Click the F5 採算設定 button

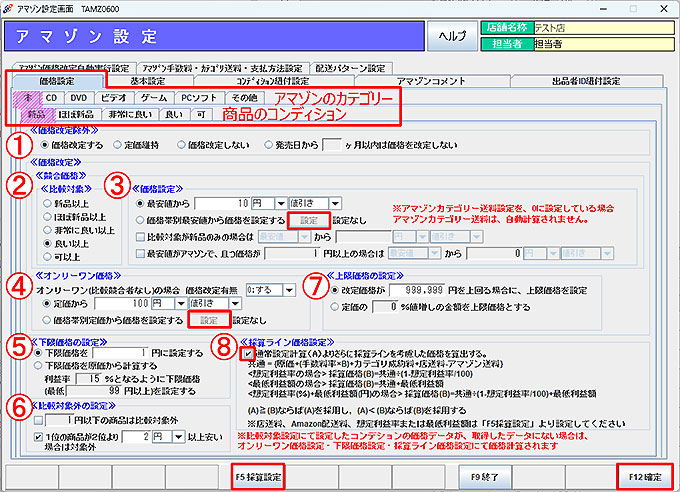[x=258, y=477]
